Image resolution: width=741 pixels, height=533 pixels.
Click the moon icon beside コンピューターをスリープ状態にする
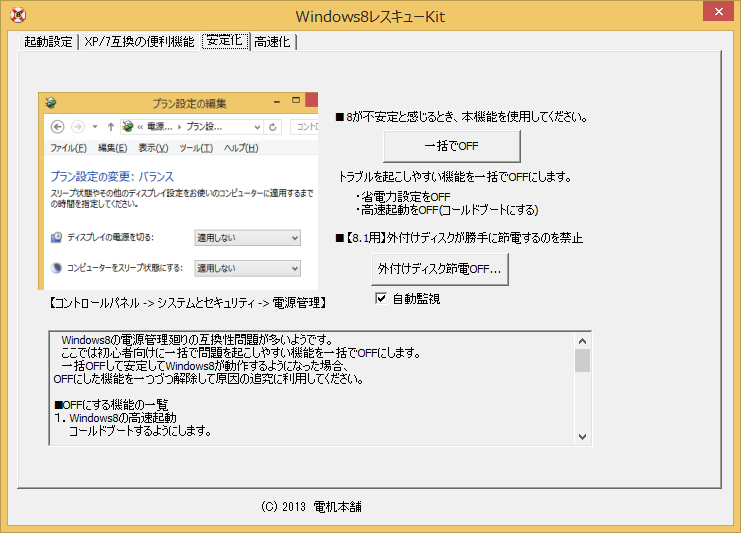56,268
